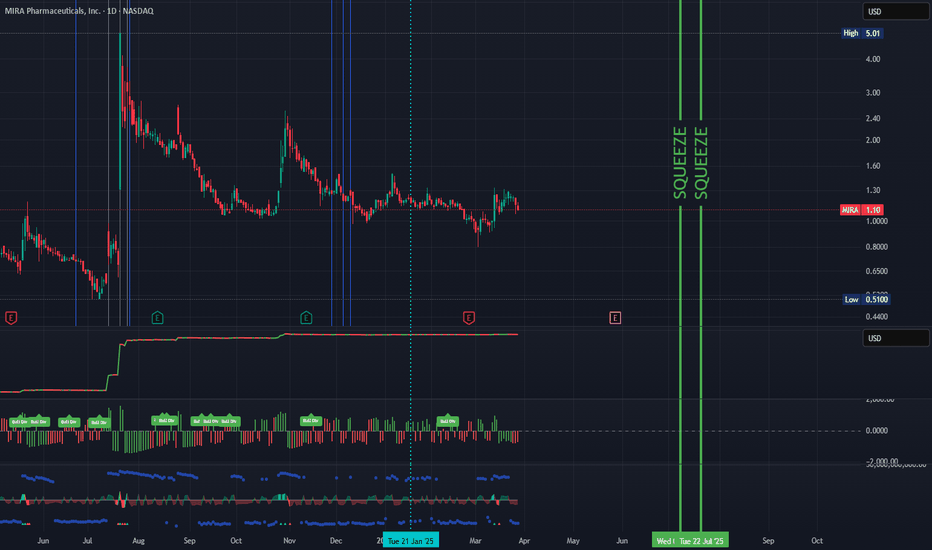Click the 0.4400 level on the price axis

coord(876,317)
